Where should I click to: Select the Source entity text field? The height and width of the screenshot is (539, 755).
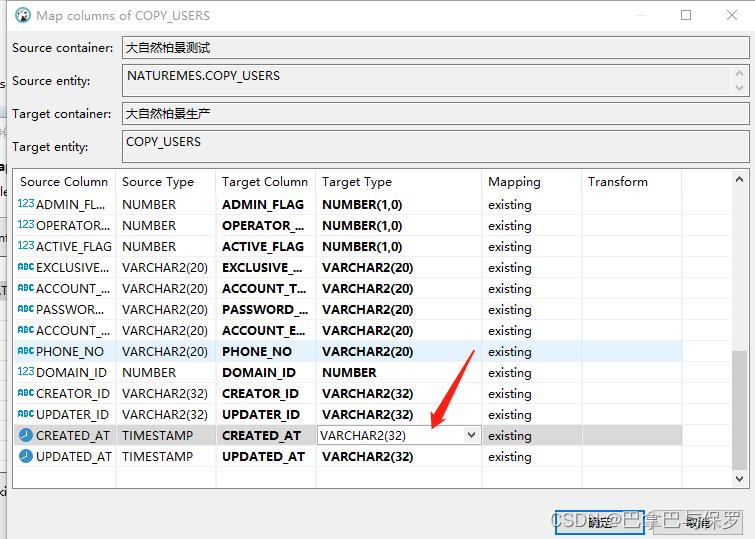click(x=435, y=81)
